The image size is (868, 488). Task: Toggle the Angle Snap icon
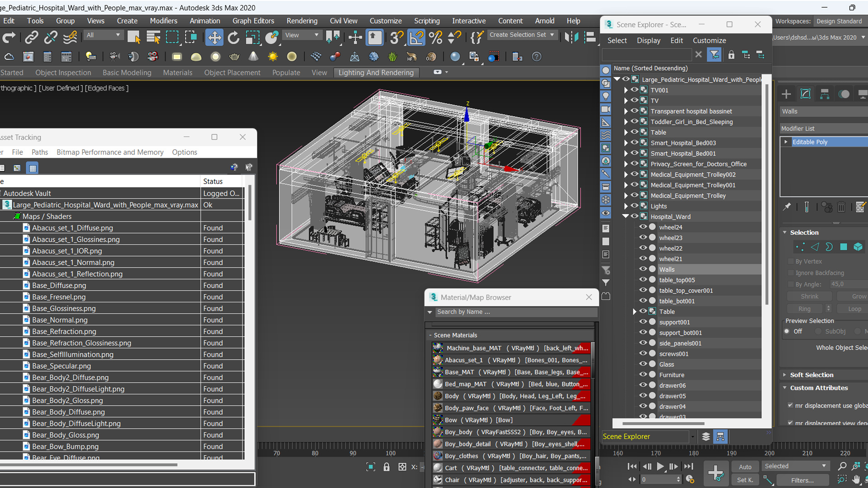[416, 37]
